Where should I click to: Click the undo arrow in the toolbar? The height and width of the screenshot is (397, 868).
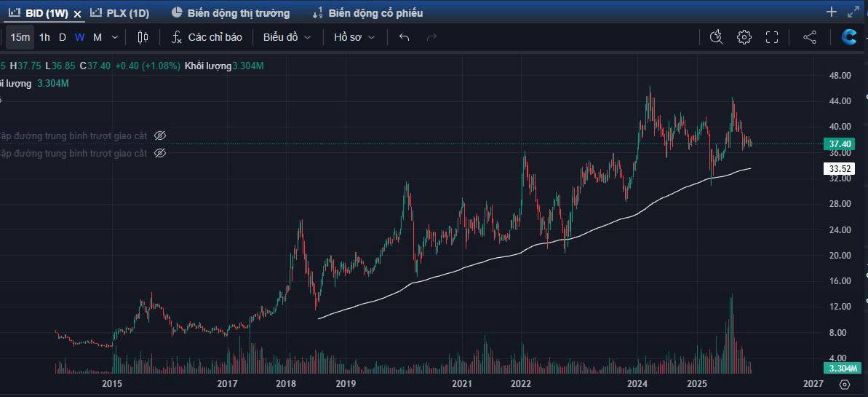405,37
